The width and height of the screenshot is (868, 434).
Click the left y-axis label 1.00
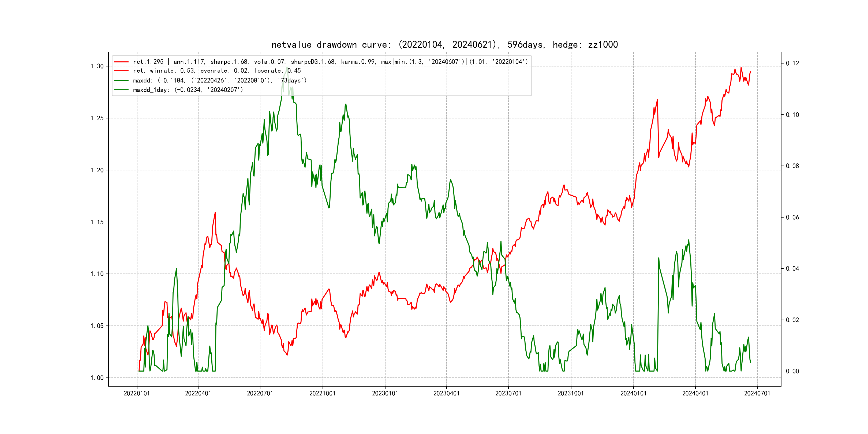97,378
